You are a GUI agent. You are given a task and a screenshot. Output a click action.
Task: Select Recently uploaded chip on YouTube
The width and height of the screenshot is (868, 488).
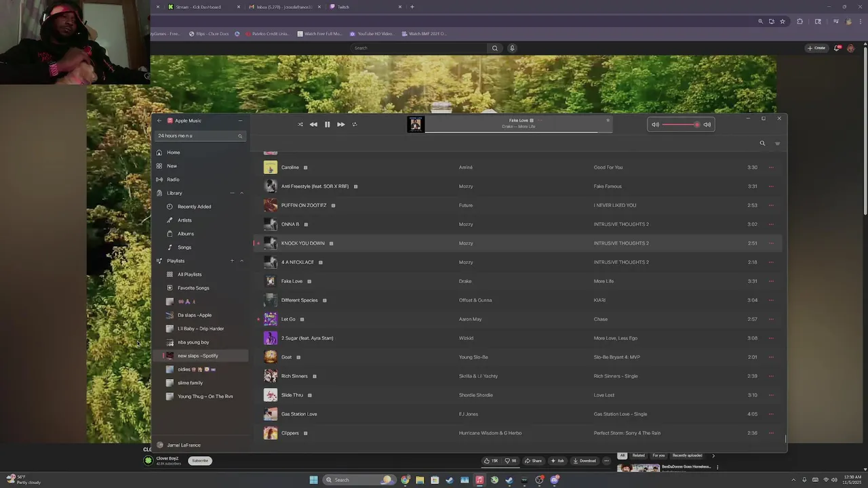(x=687, y=455)
